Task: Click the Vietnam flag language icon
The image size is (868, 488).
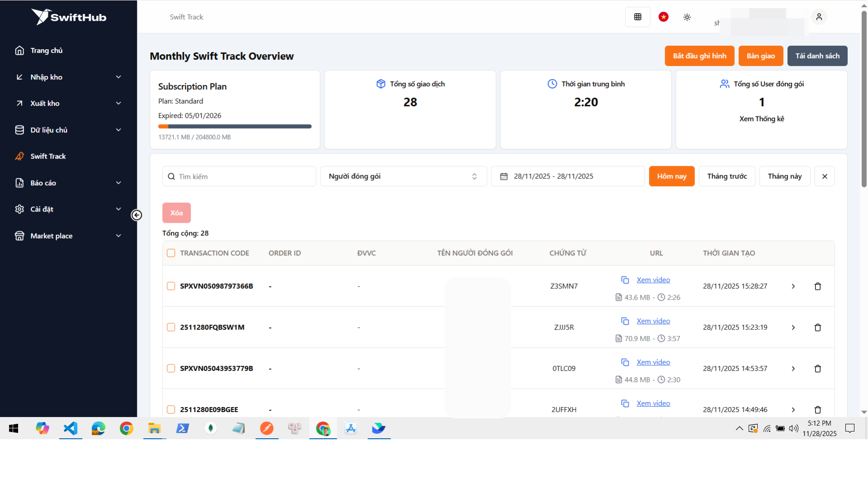Action: click(x=663, y=17)
